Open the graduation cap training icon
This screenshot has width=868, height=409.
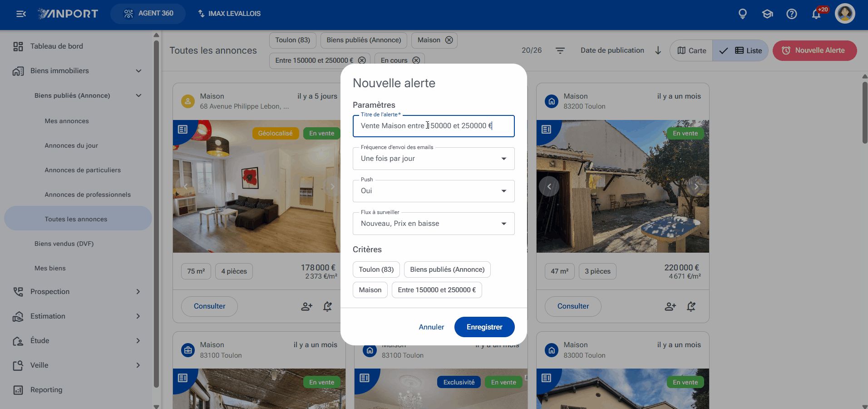pyautogui.click(x=767, y=14)
